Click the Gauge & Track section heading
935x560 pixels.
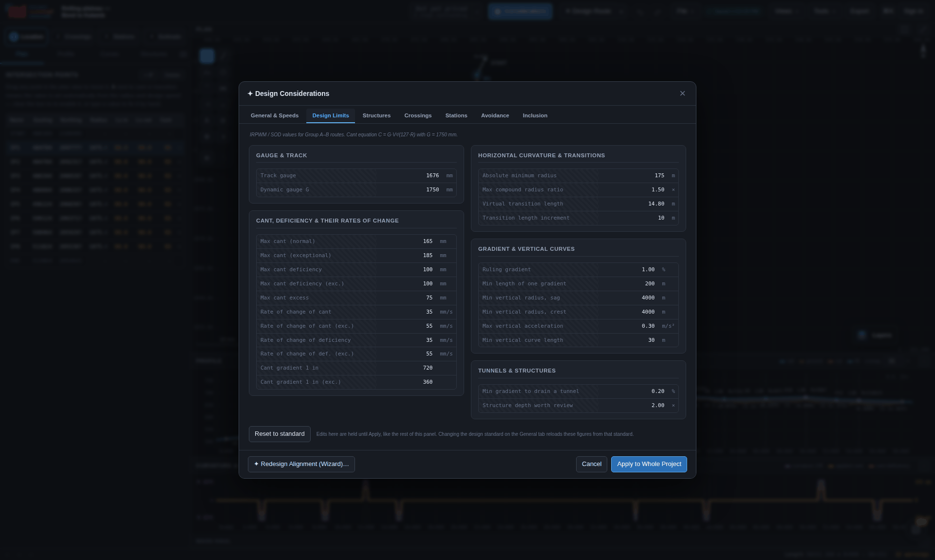281,156
